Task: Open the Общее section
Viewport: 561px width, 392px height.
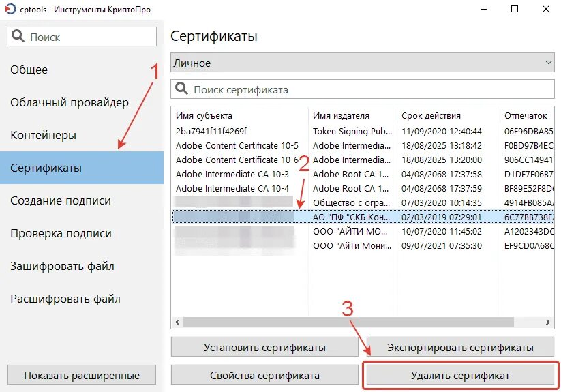Action: point(82,70)
